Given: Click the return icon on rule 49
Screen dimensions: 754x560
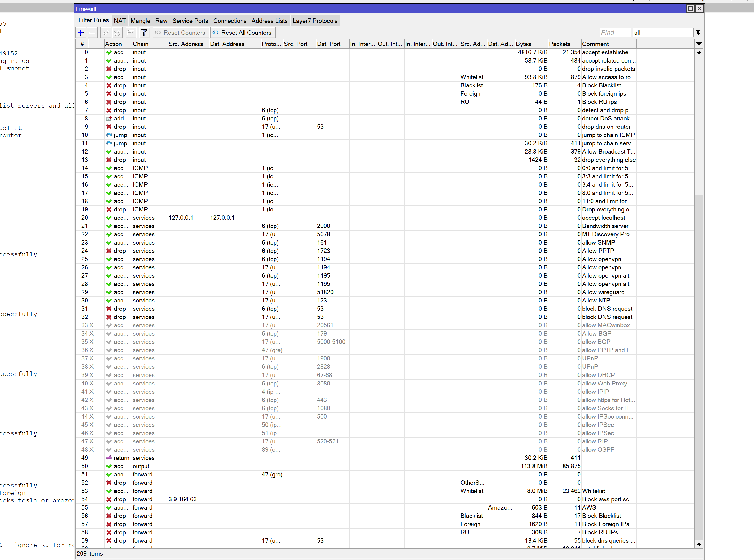Looking at the screenshot, I should (109, 458).
